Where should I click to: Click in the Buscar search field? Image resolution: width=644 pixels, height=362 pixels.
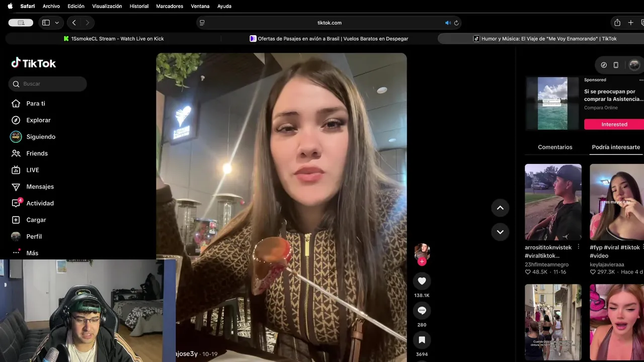pos(48,84)
